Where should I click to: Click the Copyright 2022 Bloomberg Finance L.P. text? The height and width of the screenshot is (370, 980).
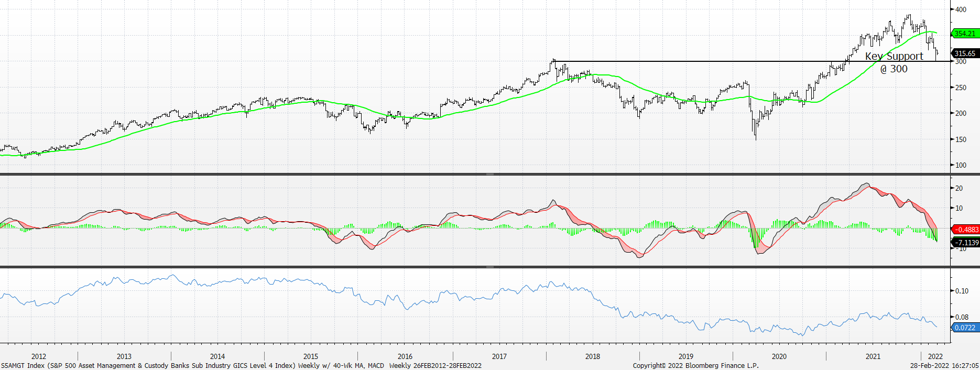[x=695, y=365]
